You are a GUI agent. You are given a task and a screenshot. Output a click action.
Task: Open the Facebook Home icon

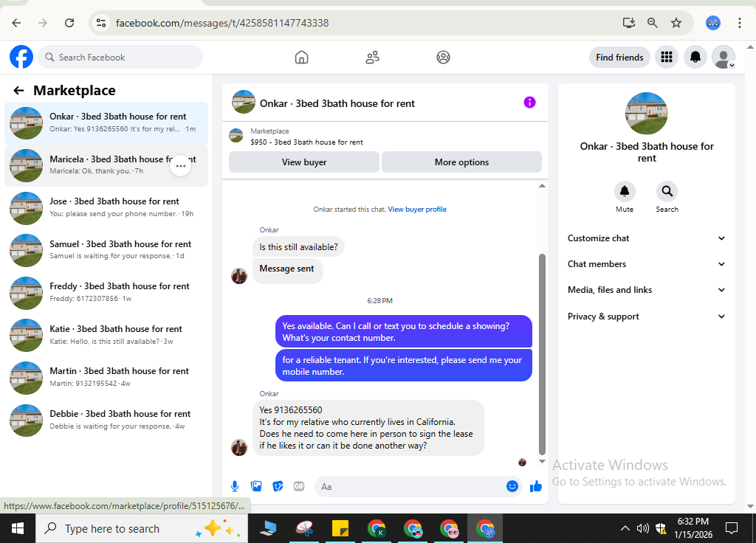pyautogui.click(x=301, y=58)
